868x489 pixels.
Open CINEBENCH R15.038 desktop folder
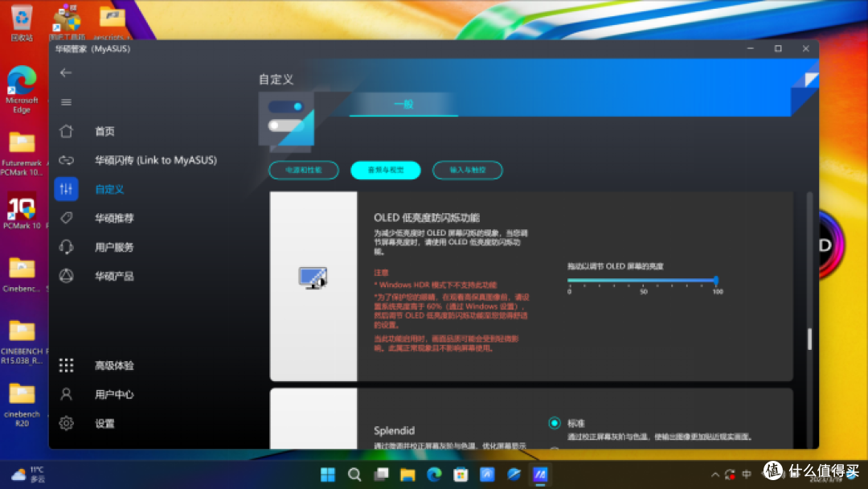point(22,342)
